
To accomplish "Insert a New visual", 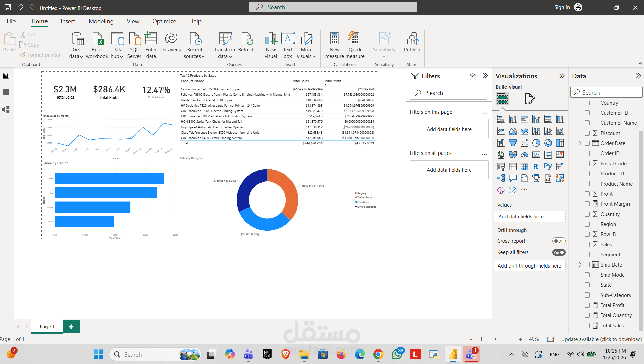I will pyautogui.click(x=271, y=46).
